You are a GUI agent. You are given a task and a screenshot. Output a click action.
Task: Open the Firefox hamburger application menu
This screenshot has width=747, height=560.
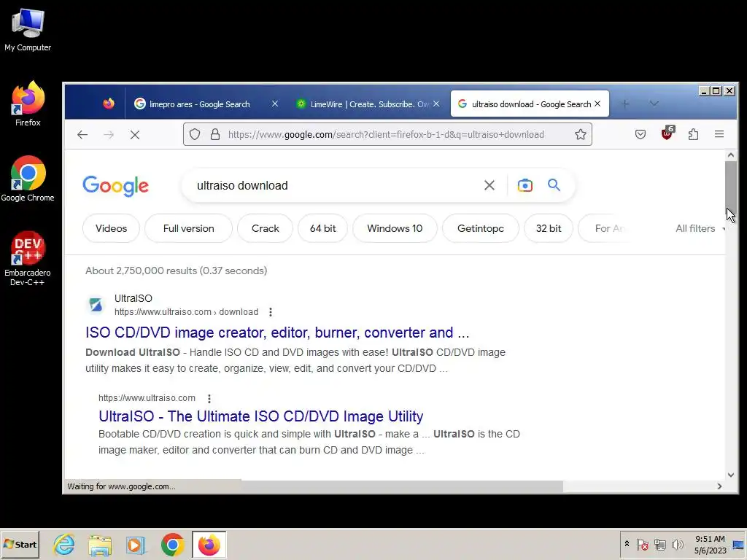(x=719, y=134)
